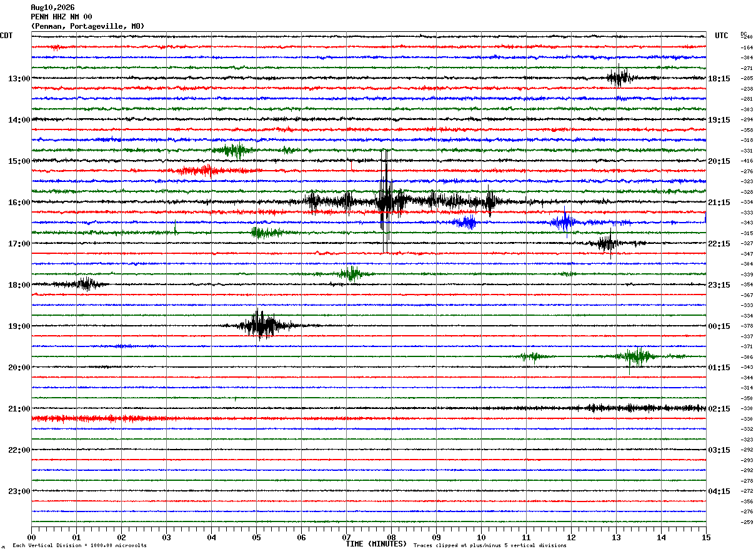756x554 pixels.
Task: Click the 02:15 UTC time label
Action: [719, 409]
